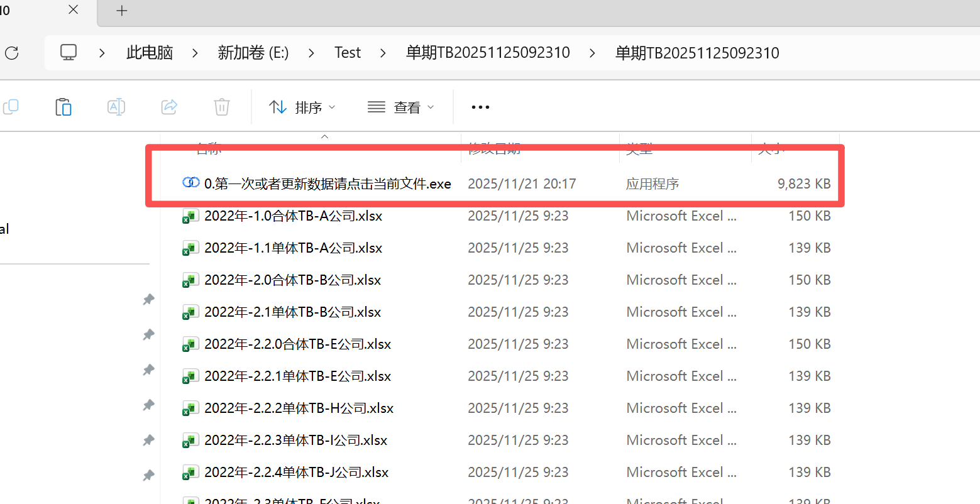
Task: Click the 此电脑 breadcrumb item
Action: coord(149,53)
